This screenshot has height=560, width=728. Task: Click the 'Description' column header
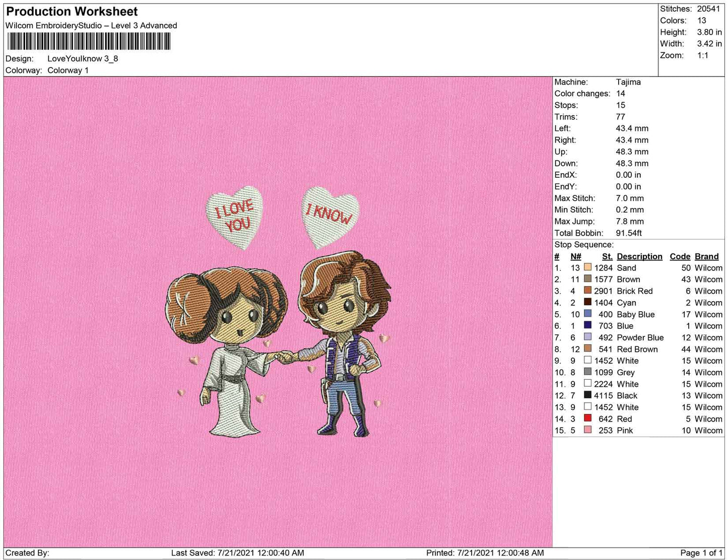coord(639,256)
